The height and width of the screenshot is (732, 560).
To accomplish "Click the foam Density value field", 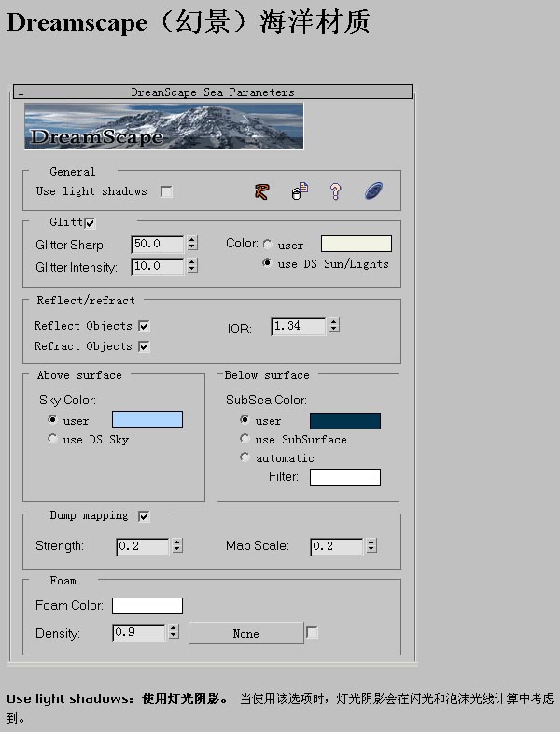I will click(138, 633).
